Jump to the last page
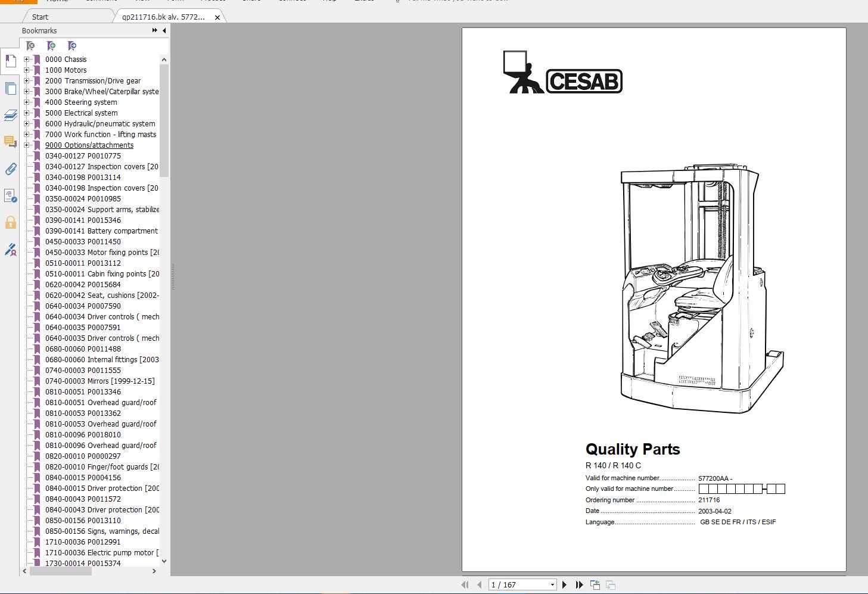This screenshot has height=594, width=868. (x=579, y=585)
